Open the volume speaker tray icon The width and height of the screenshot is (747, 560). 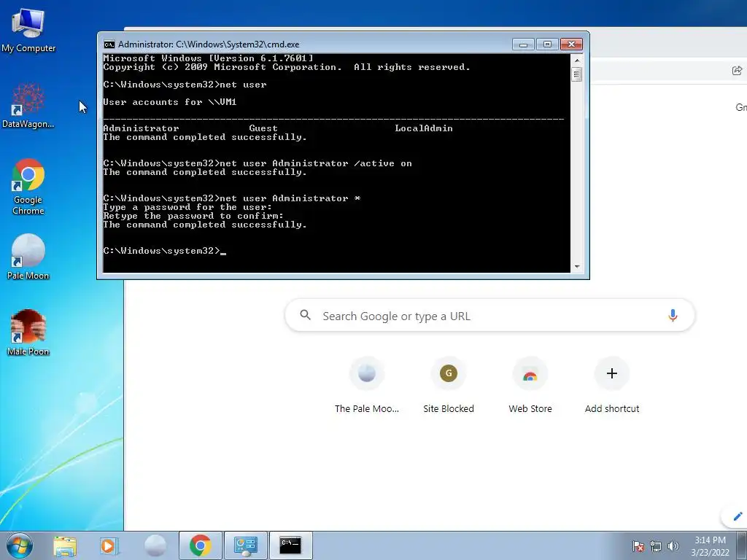click(x=673, y=546)
